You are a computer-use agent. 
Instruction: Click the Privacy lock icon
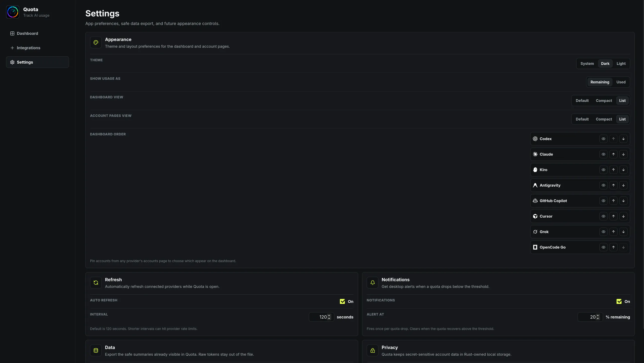click(372, 350)
